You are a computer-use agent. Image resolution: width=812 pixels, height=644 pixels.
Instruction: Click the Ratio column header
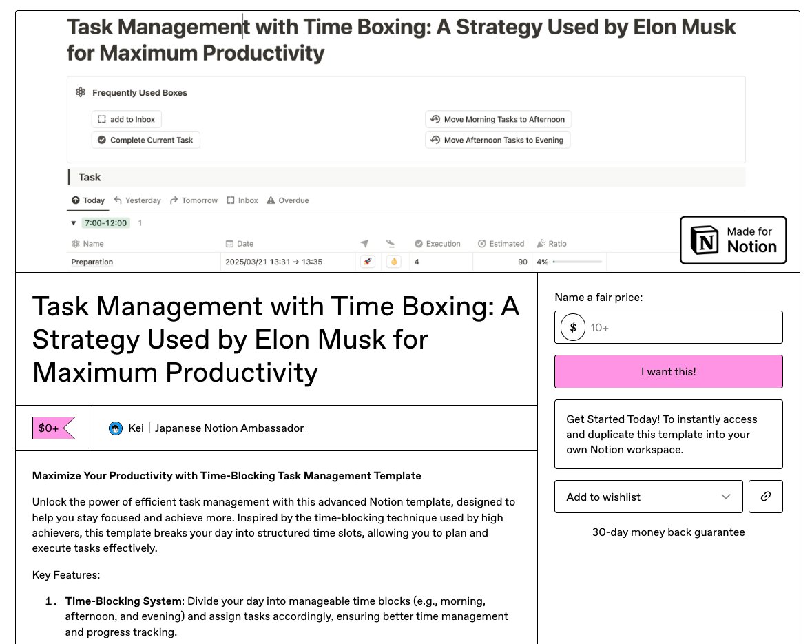(x=552, y=244)
